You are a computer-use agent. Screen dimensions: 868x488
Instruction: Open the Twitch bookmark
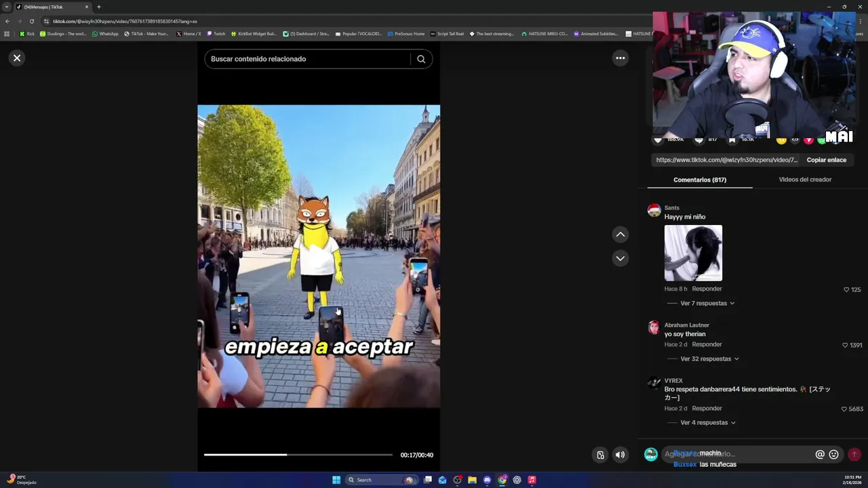coord(216,33)
